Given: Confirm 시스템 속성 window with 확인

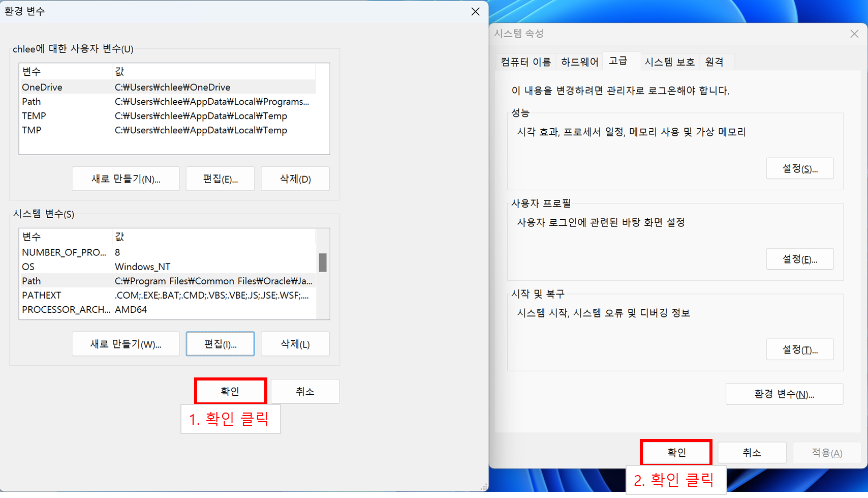Looking at the screenshot, I should [676, 452].
